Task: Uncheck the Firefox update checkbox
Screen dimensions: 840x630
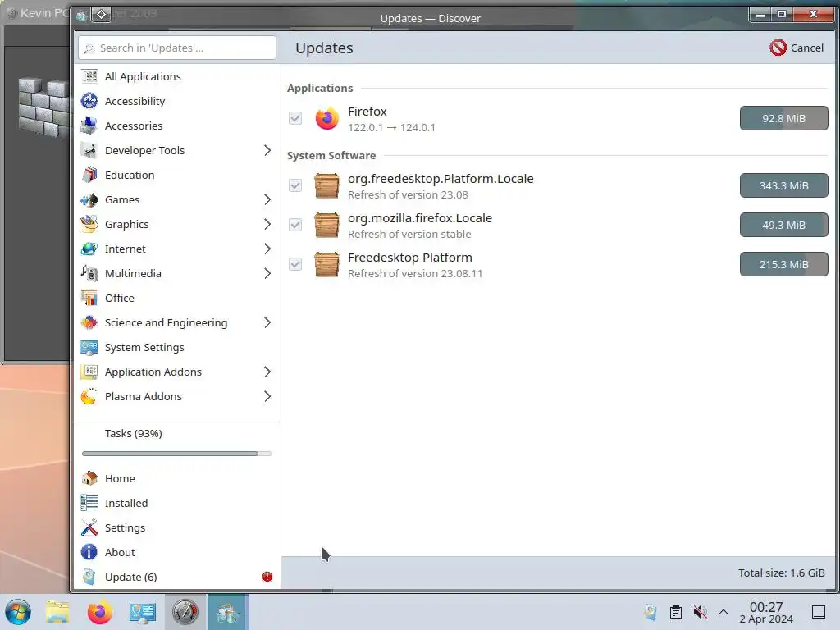Action: pyautogui.click(x=295, y=118)
